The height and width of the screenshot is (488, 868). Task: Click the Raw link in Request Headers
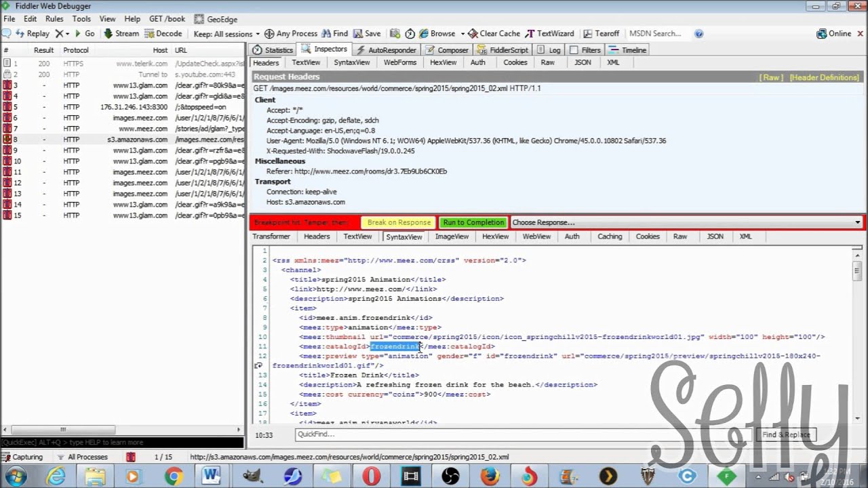pos(772,77)
